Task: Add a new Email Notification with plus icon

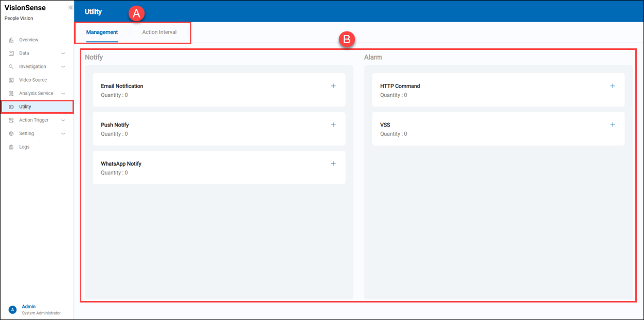Action: click(x=333, y=86)
